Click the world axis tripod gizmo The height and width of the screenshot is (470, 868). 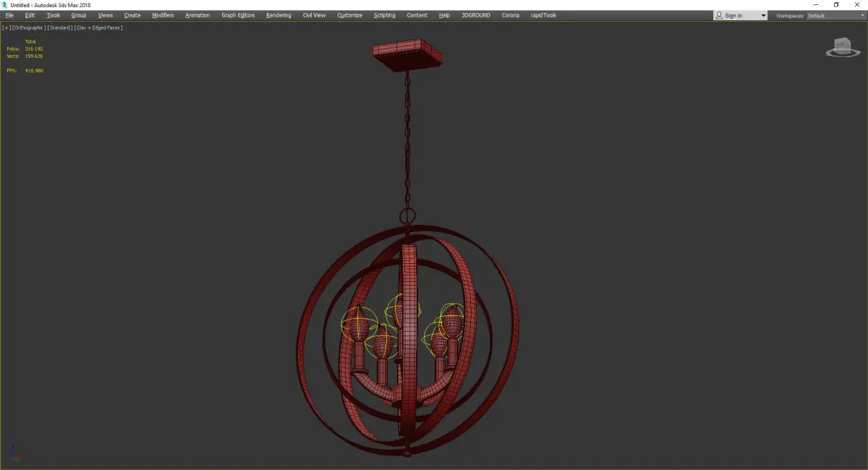click(17, 453)
